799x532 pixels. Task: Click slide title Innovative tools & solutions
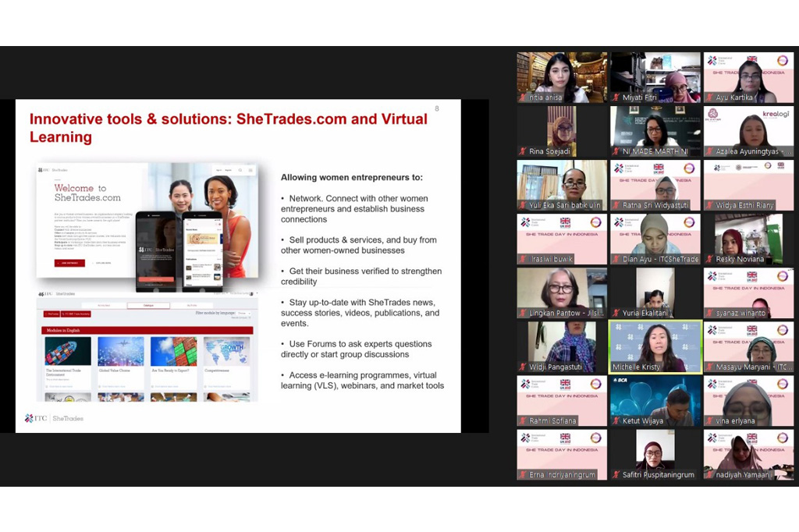click(x=229, y=127)
